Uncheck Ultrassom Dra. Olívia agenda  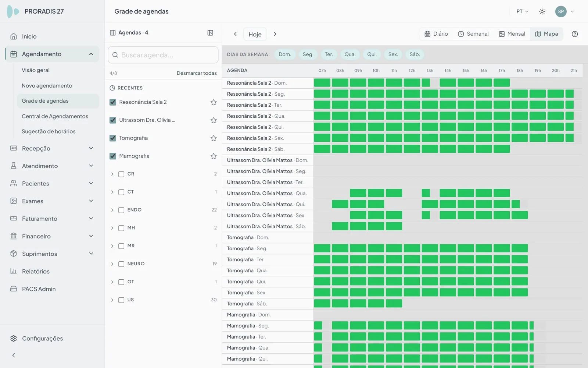[x=113, y=120]
